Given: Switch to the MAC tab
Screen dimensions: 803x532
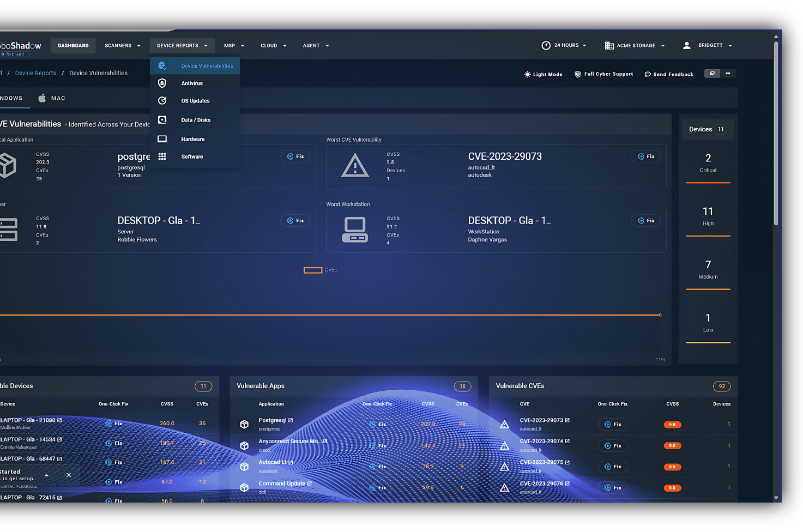Looking at the screenshot, I should pyautogui.click(x=51, y=98).
